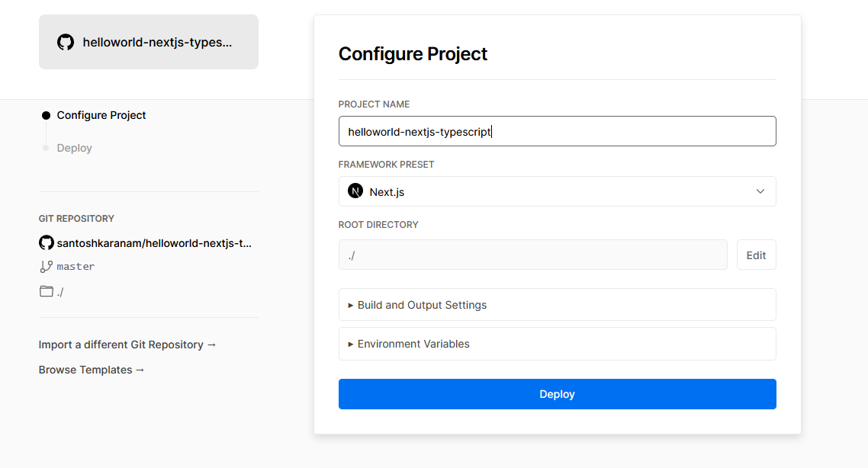Image resolution: width=868 pixels, height=468 pixels.
Task: Click the Configure Project step bullet
Action: [x=46, y=116]
